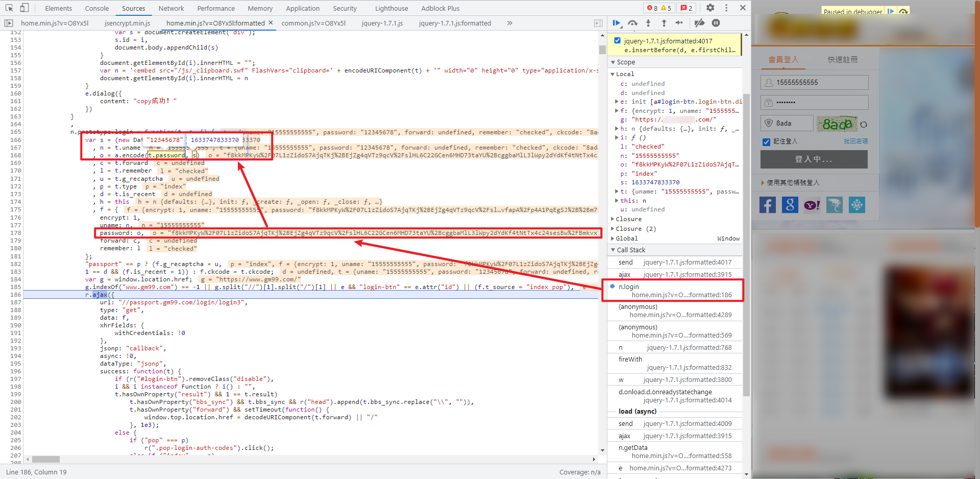Uncheck the jquery-1.7.1.js:formatted:4017 breakpoint
This screenshot has height=479, width=980.
coord(618,41)
